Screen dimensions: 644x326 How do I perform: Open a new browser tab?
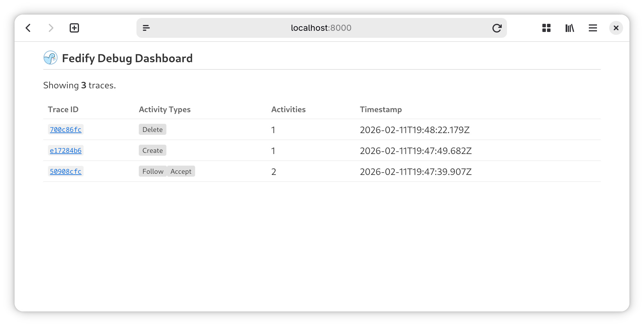74,28
